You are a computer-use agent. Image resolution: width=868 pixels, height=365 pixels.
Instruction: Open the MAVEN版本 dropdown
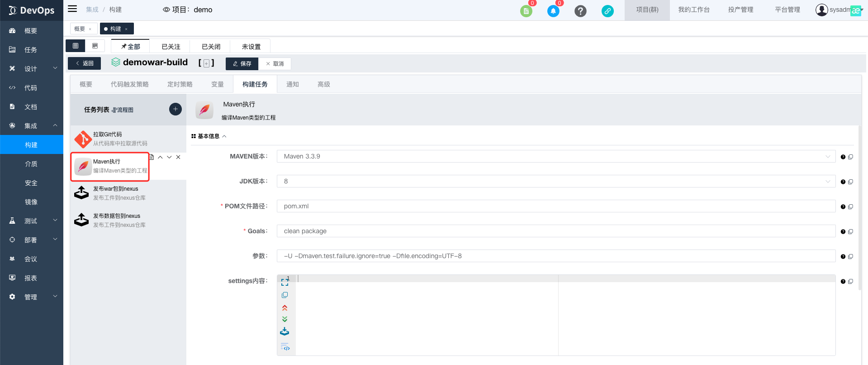pos(556,156)
